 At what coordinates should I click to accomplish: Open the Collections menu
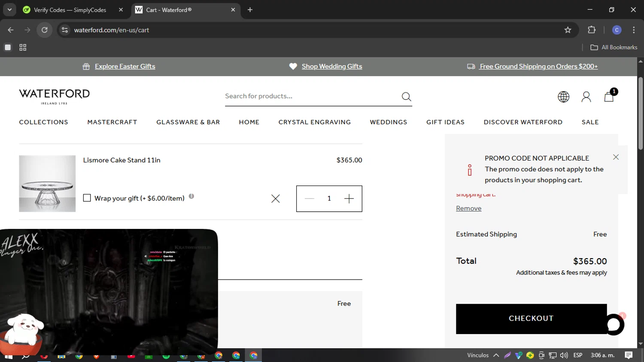click(x=43, y=122)
